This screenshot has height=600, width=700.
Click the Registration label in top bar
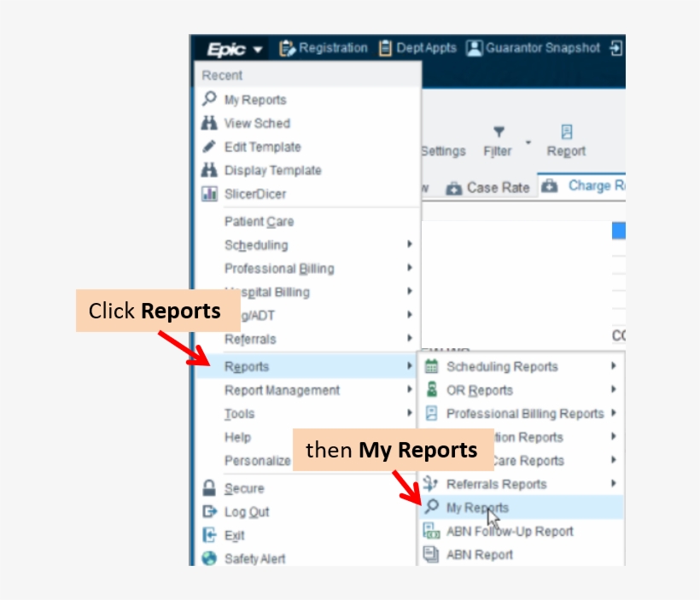point(333,48)
